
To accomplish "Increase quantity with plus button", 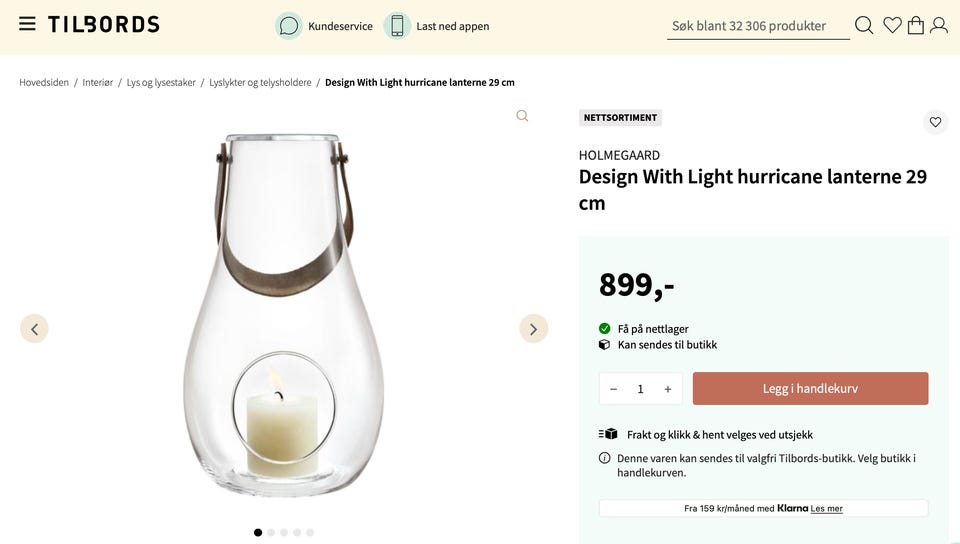I will click(668, 389).
